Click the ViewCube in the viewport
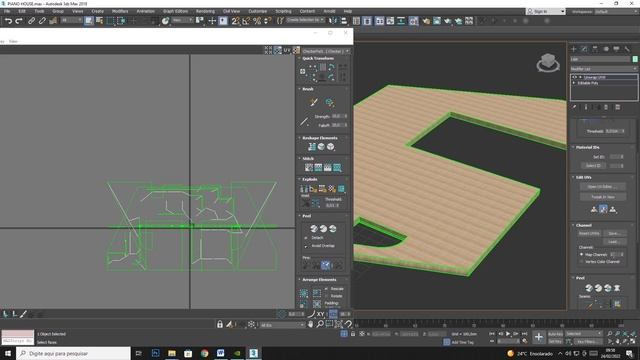This screenshot has height=360, width=640. [548, 63]
